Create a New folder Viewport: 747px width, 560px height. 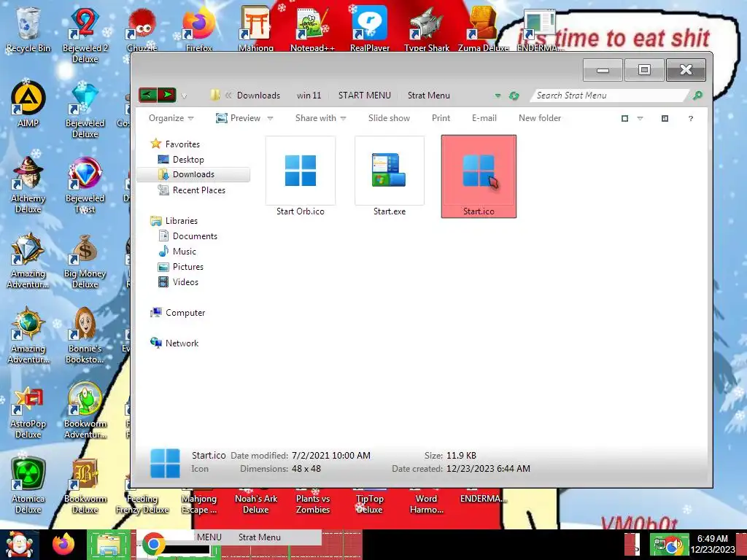pos(540,118)
